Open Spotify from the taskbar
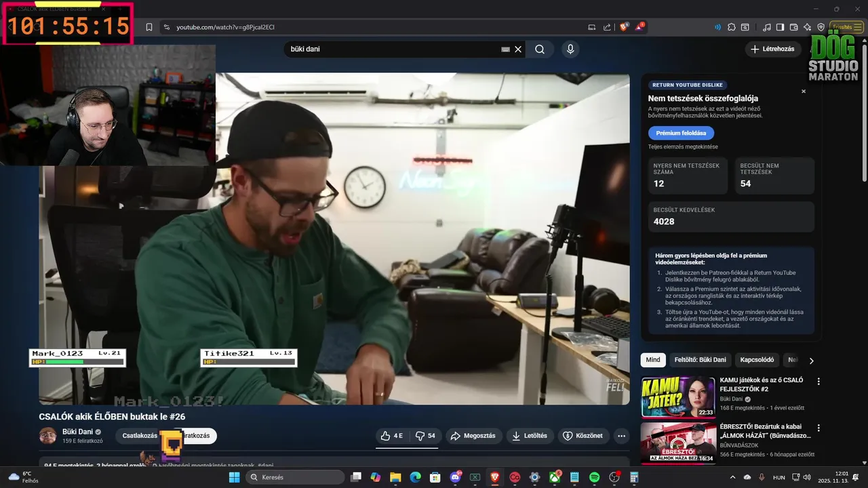 (594, 477)
